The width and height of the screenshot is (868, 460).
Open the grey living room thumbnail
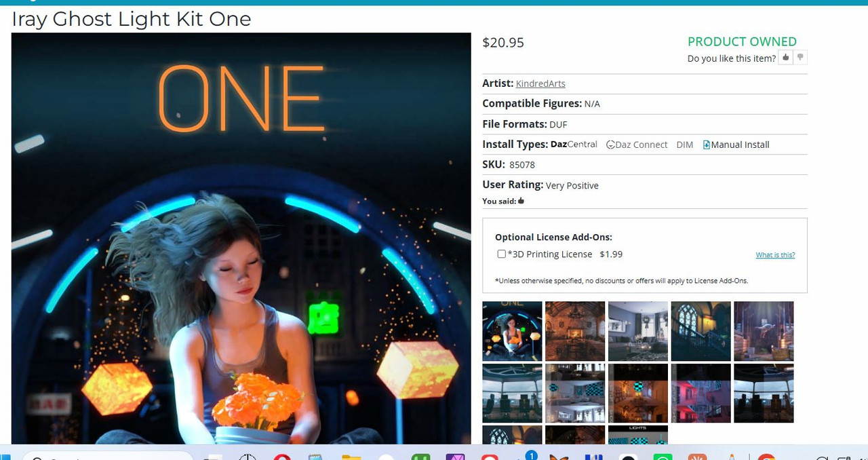pos(638,331)
